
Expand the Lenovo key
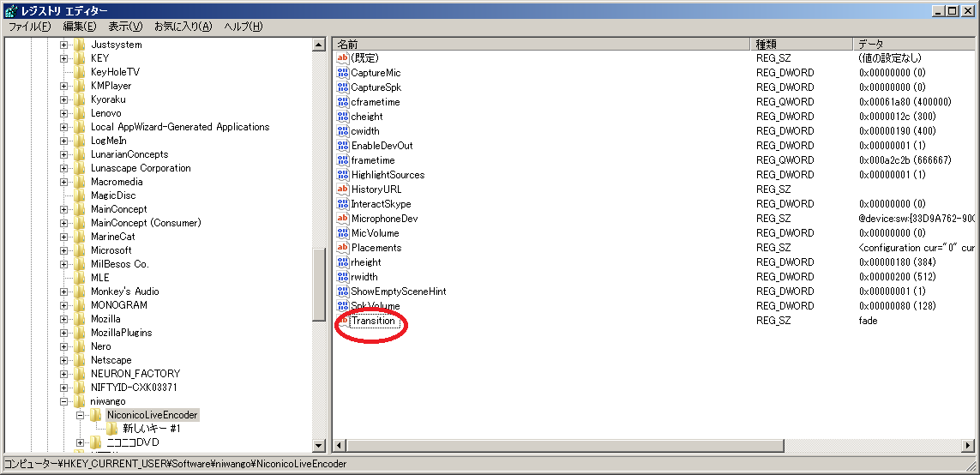(63, 113)
